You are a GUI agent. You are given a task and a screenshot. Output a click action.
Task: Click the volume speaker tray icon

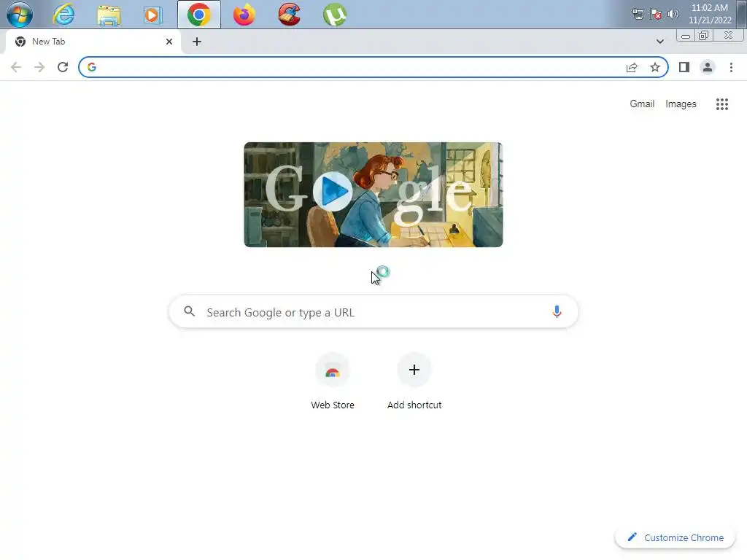coord(673,14)
